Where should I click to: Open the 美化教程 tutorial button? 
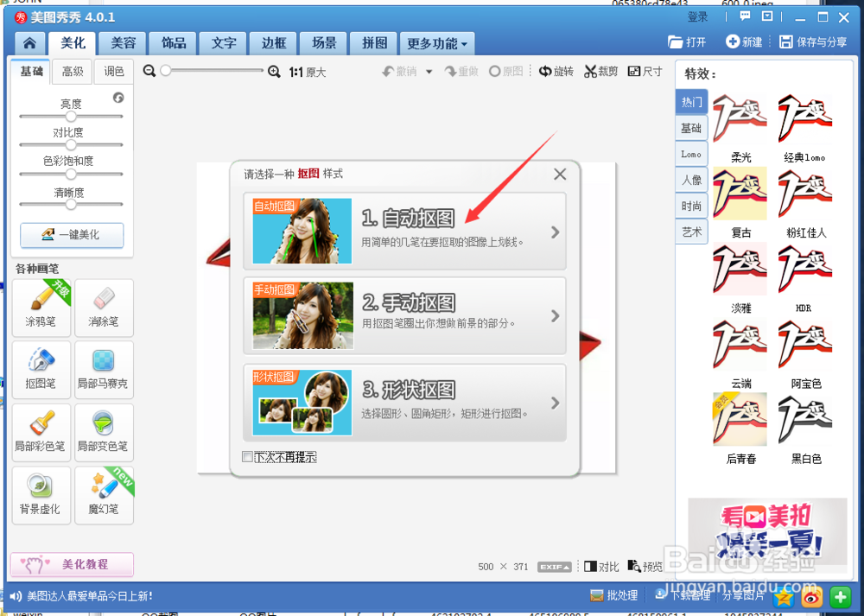[x=72, y=564]
